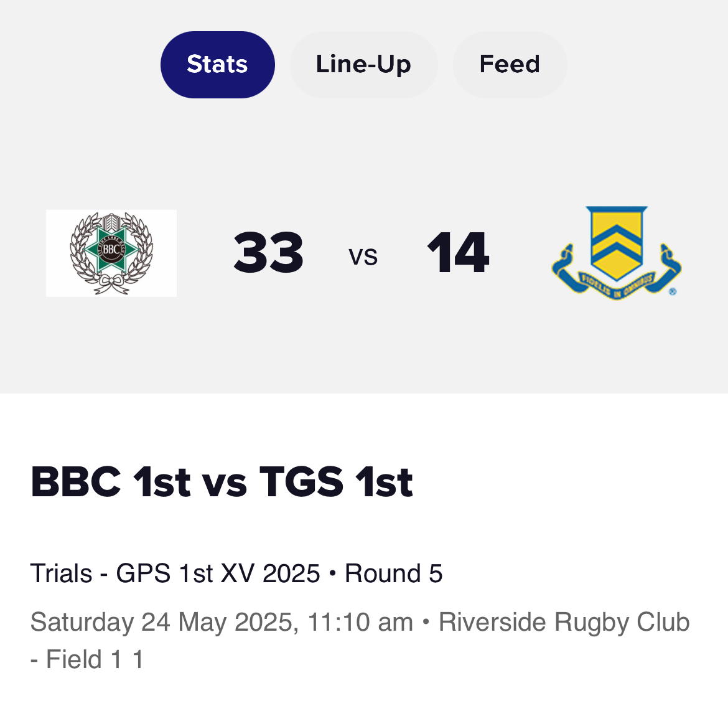
Task: Switch to the Line-Up tab
Action: pos(363,65)
